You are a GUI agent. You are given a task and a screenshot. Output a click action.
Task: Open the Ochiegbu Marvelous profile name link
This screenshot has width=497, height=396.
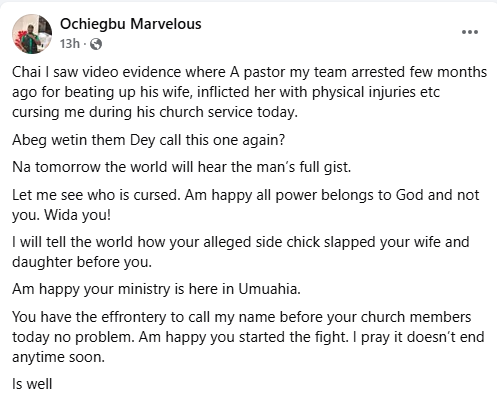click(x=131, y=24)
